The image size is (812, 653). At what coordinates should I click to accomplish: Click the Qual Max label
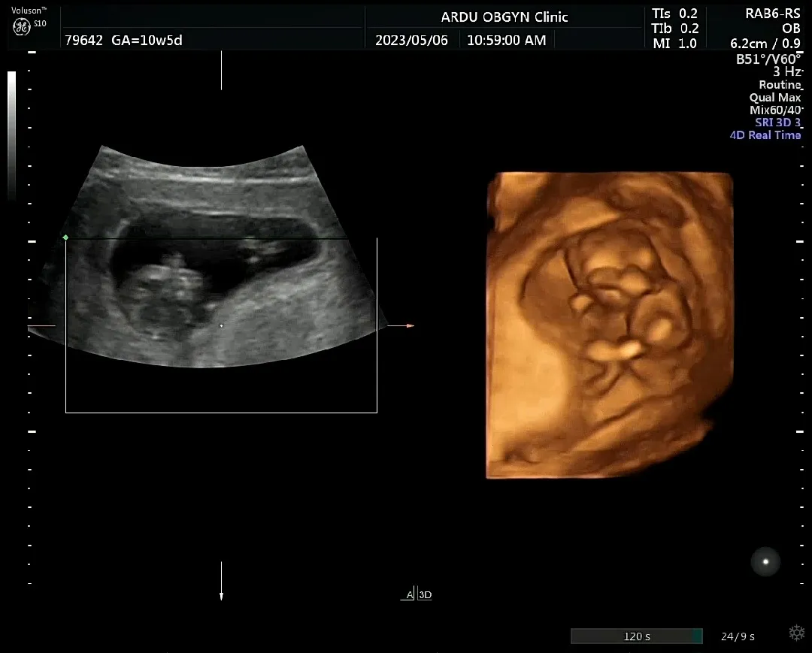(774, 97)
